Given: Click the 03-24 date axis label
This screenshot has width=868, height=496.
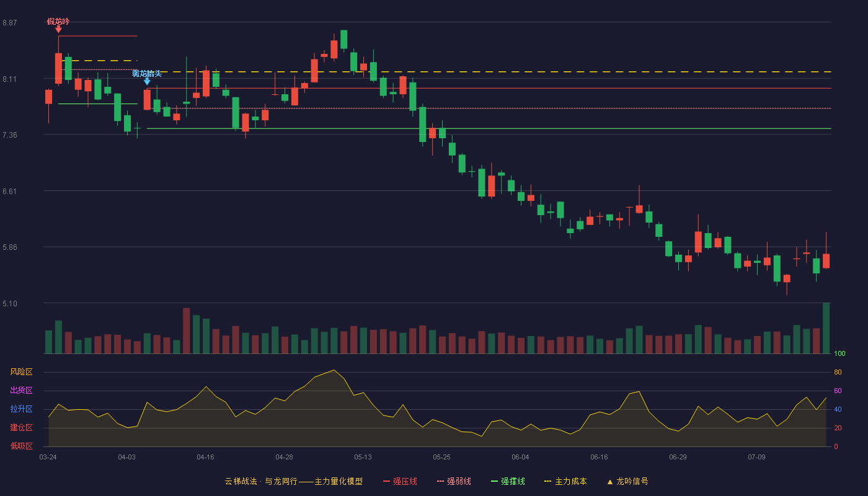Looking at the screenshot, I should (x=48, y=457).
